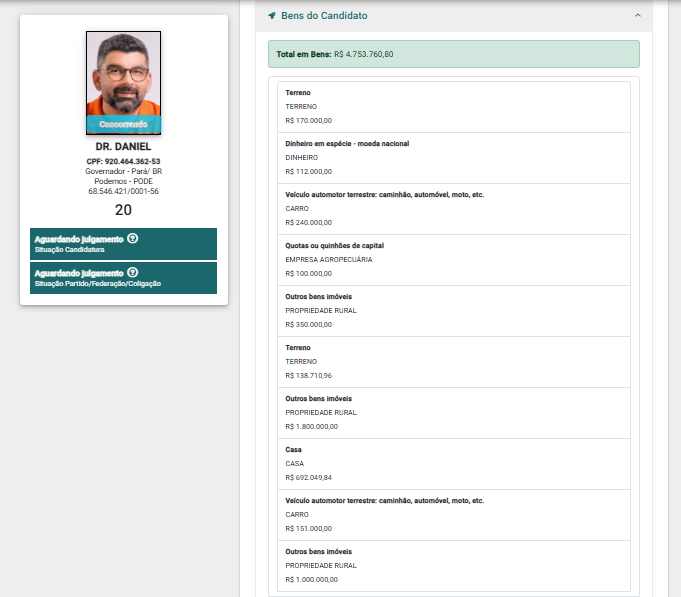Click the CARRO R$ 240.000,00 vehicle entry

point(454,209)
